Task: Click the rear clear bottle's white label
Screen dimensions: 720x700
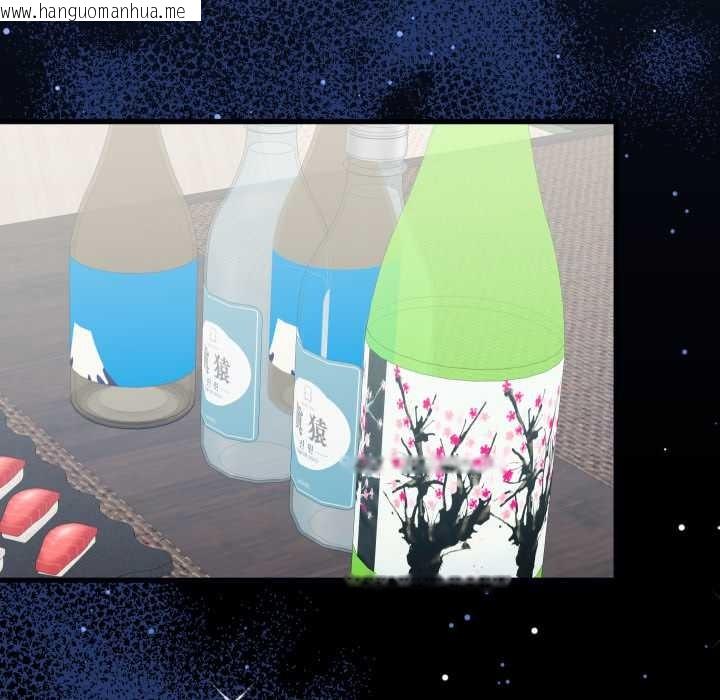Action: (231, 375)
